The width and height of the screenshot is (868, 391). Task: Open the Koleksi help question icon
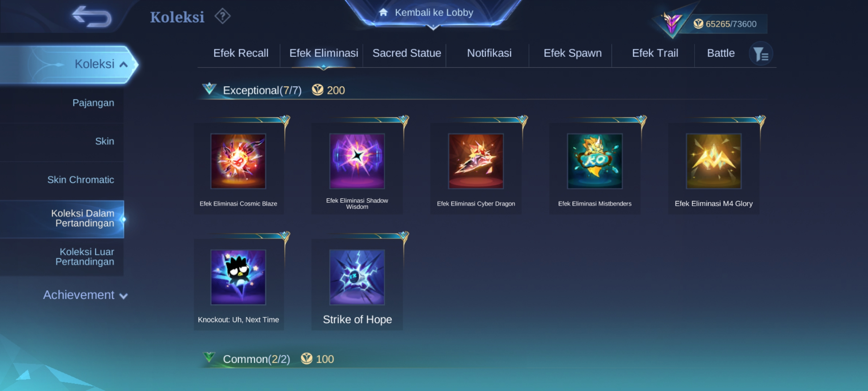tap(222, 16)
